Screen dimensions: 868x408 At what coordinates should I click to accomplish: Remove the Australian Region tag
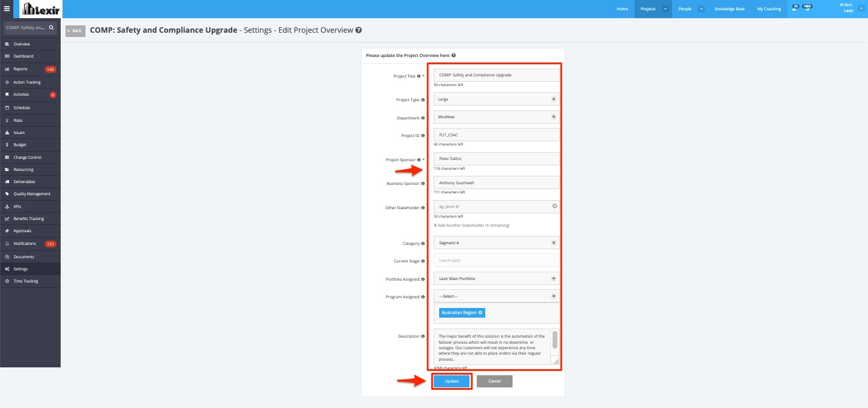(480, 313)
